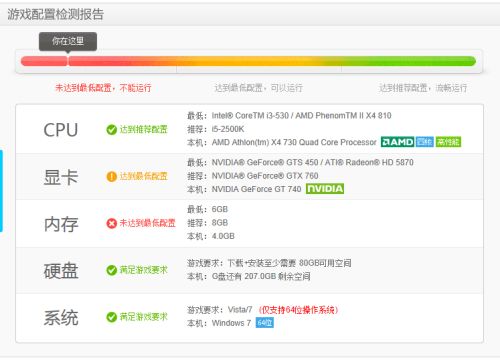The width and height of the screenshot is (500, 362).
Task: Click the 你在这里 tooltip marker
Action: click(68, 42)
